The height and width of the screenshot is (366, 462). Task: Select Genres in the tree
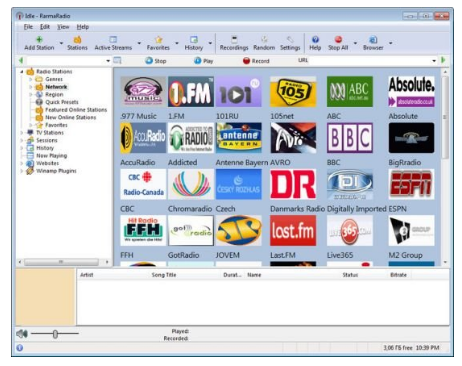(x=54, y=79)
